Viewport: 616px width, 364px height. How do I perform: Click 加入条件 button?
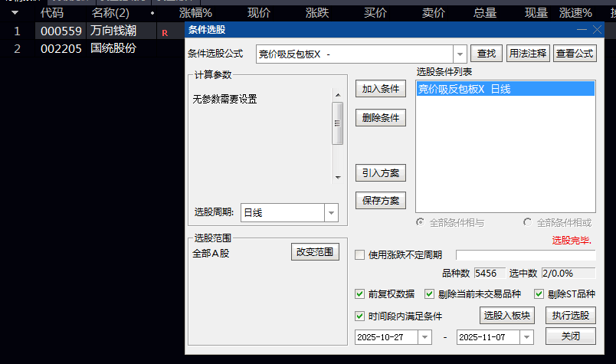coord(381,89)
